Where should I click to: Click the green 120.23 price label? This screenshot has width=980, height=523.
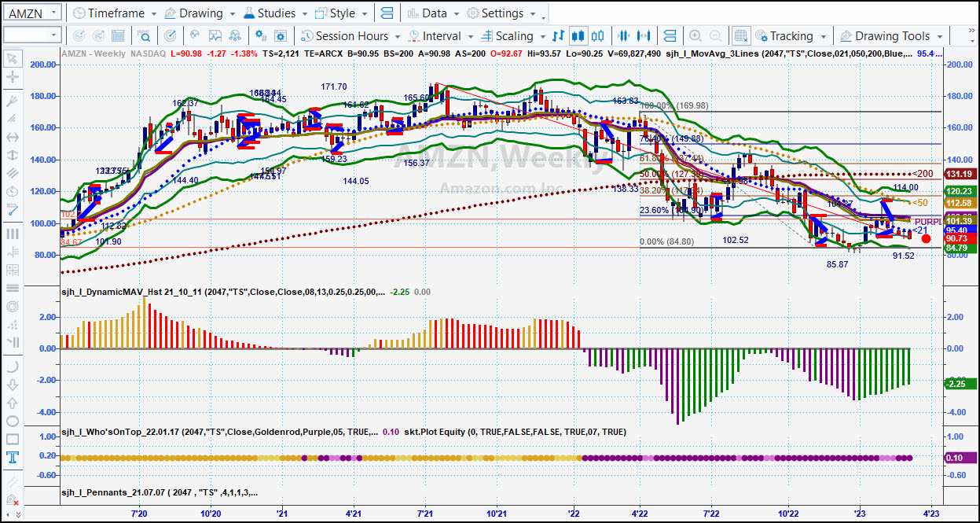pos(960,191)
